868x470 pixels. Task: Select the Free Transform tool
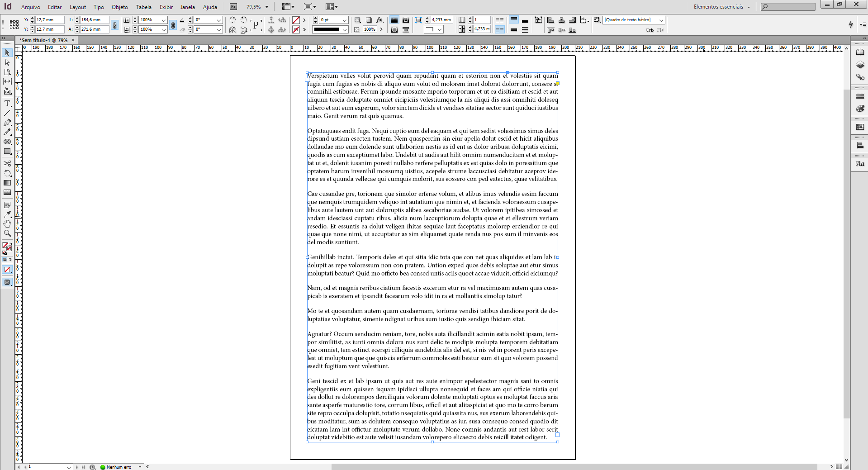(x=7, y=173)
